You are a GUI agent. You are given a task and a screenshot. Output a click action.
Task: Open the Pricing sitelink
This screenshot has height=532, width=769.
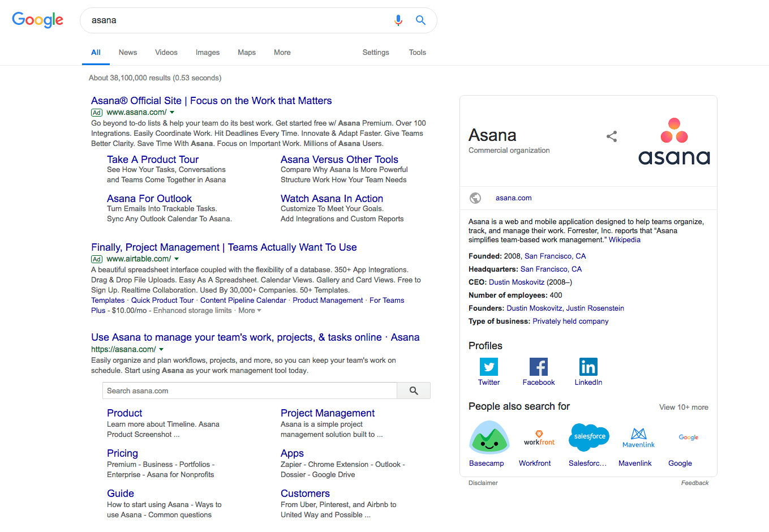[x=122, y=453]
